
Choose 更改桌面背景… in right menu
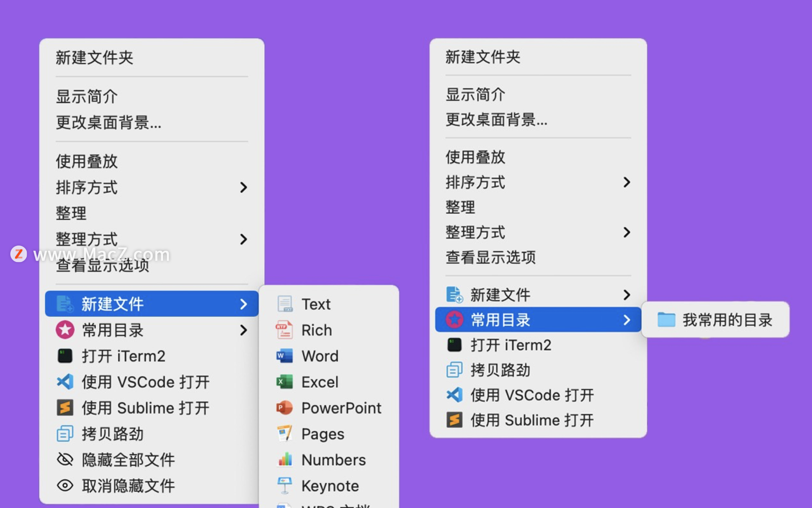click(x=497, y=120)
